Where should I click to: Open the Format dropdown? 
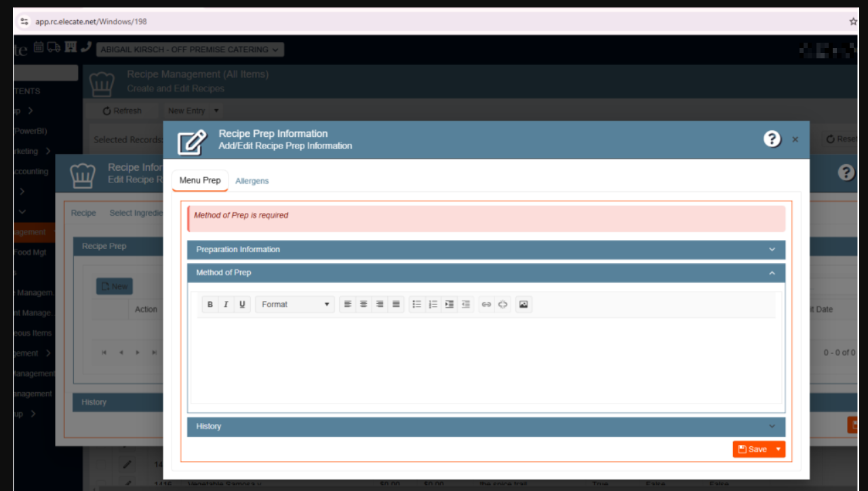click(295, 305)
